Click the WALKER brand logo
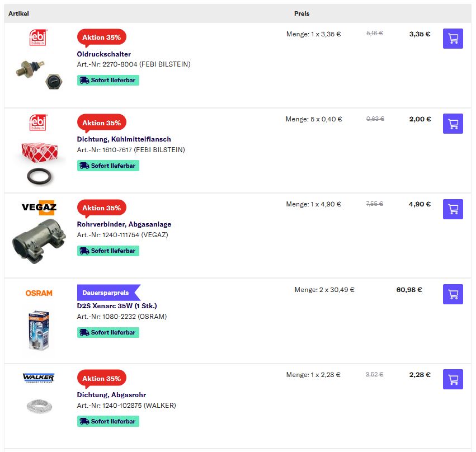Viewport: 476px width, 452px height. click(39, 378)
